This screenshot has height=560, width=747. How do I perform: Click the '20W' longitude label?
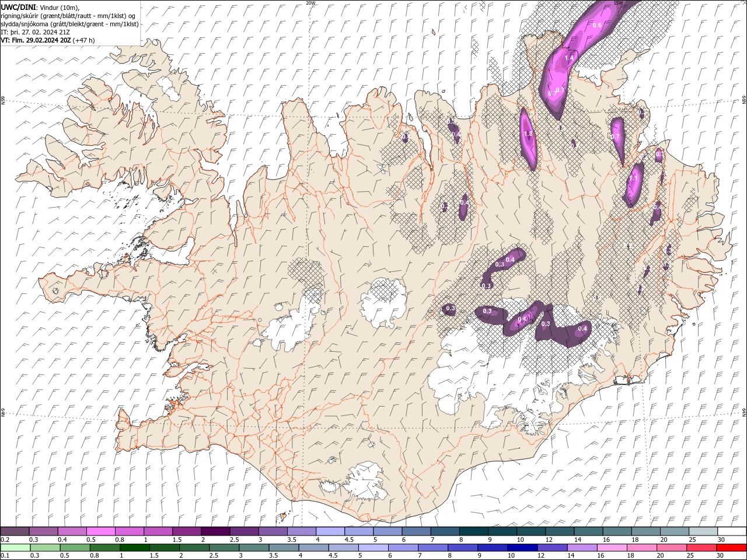pos(310,3)
